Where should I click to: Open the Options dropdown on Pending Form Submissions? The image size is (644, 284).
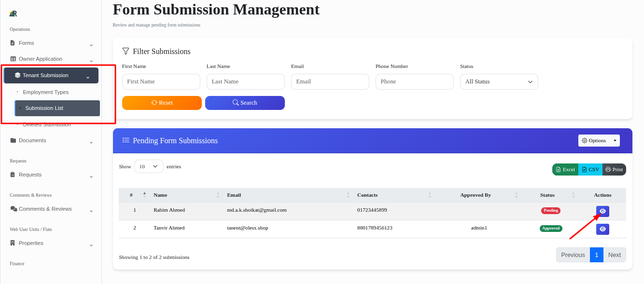(x=599, y=140)
